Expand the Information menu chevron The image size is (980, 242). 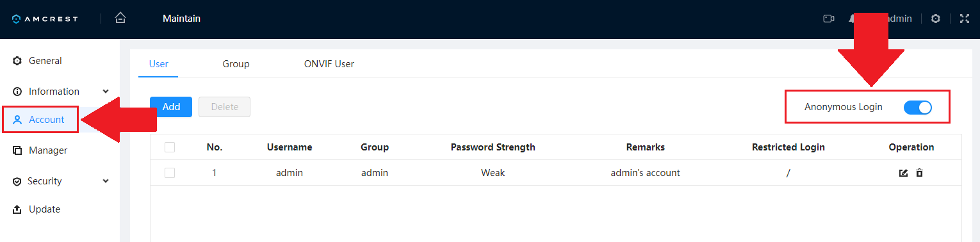pyautogui.click(x=106, y=92)
